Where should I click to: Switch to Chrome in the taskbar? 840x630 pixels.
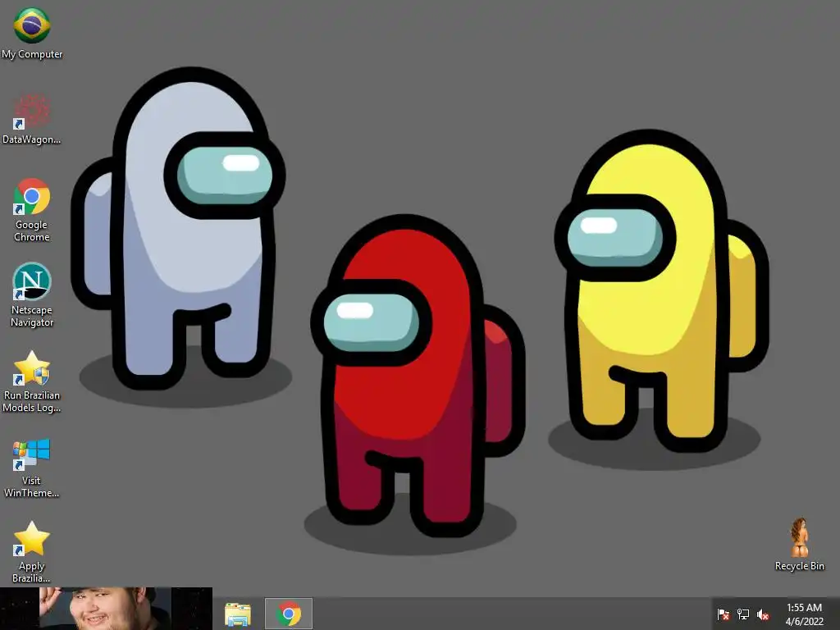pyautogui.click(x=289, y=614)
